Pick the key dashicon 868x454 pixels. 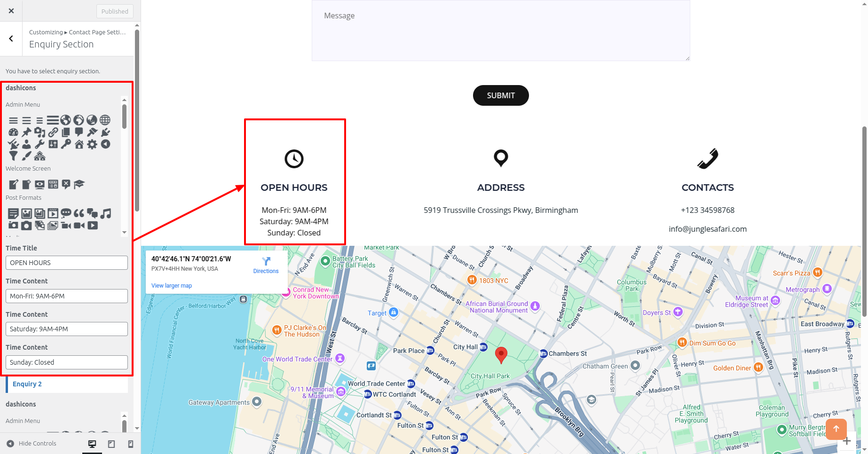pos(66,144)
